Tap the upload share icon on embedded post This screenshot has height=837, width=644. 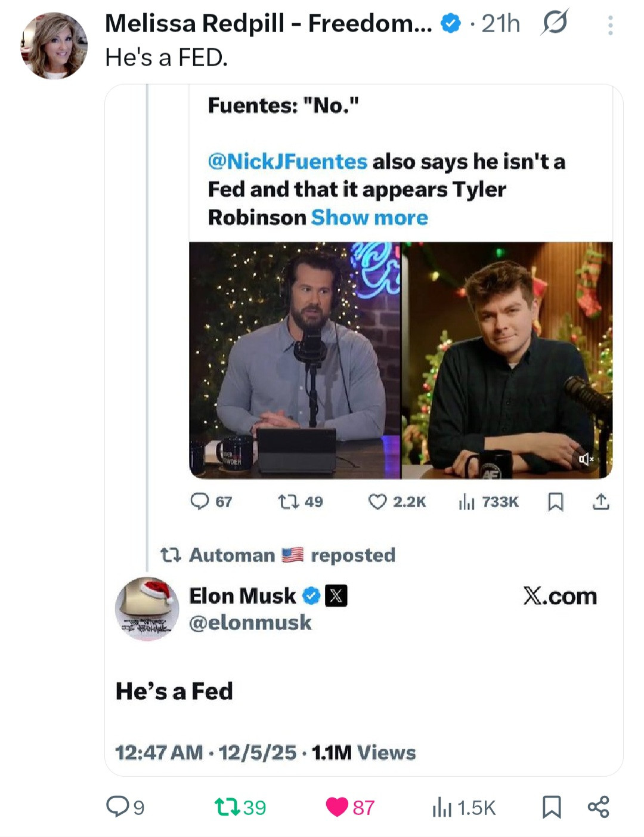[x=601, y=502]
